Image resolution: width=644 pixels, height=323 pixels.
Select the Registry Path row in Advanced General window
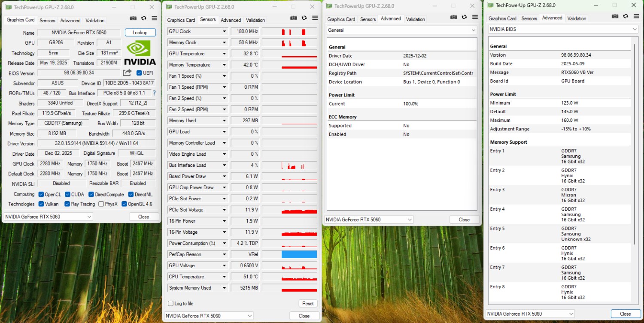click(402, 73)
